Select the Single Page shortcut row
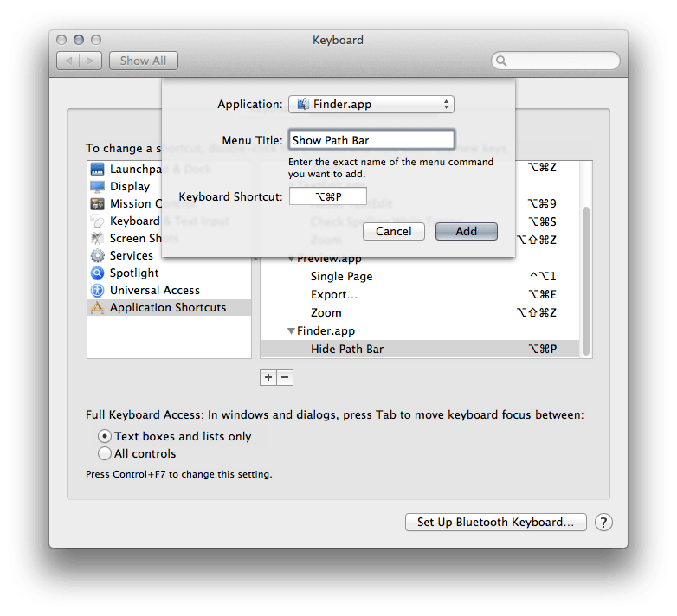The image size is (677, 616). [420, 277]
